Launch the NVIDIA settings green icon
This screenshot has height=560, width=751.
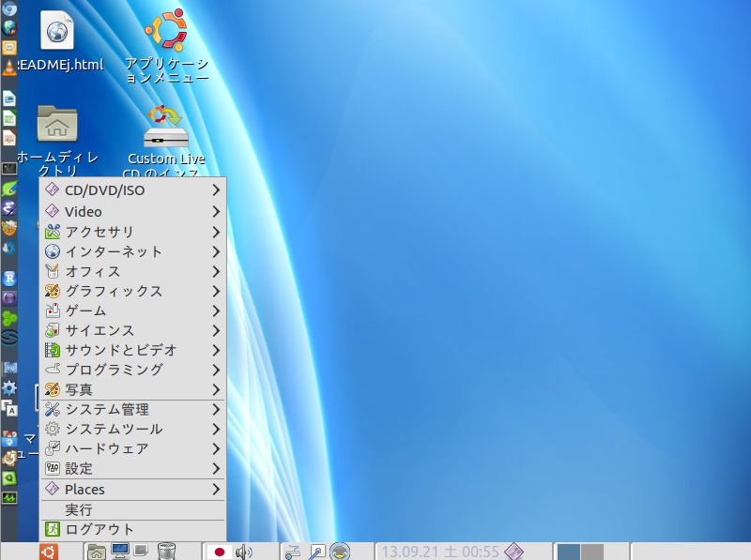[9, 477]
